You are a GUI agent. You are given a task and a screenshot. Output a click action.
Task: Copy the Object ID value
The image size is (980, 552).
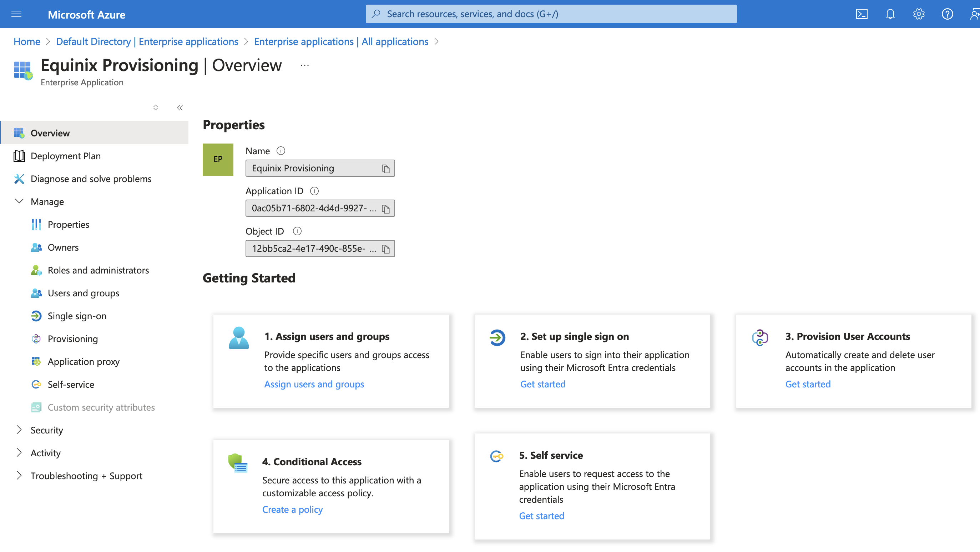tap(385, 249)
